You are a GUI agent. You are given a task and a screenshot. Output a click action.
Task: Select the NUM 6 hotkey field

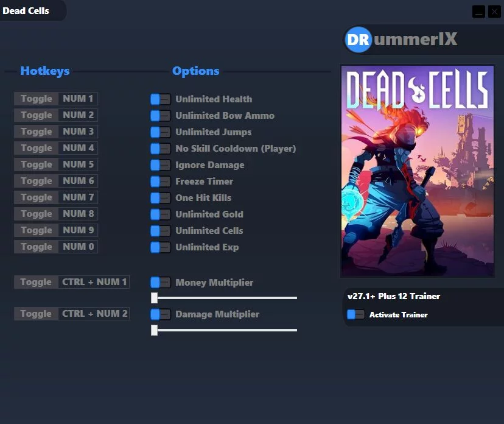point(78,181)
